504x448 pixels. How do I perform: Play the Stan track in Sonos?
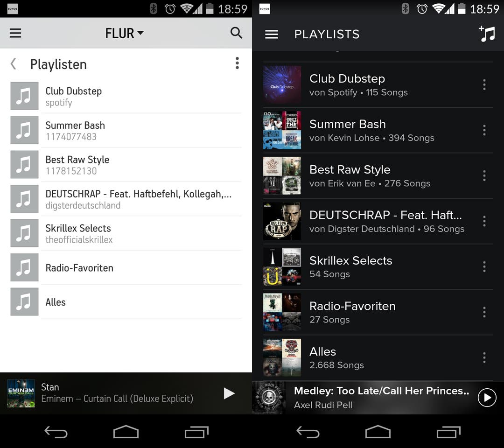[x=229, y=393]
